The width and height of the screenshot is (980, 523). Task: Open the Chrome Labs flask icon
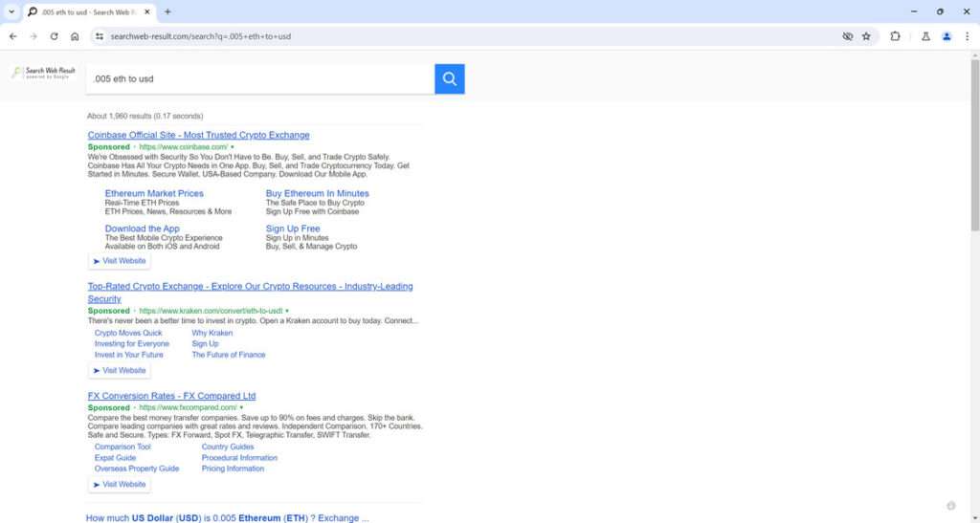pyautogui.click(x=925, y=37)
